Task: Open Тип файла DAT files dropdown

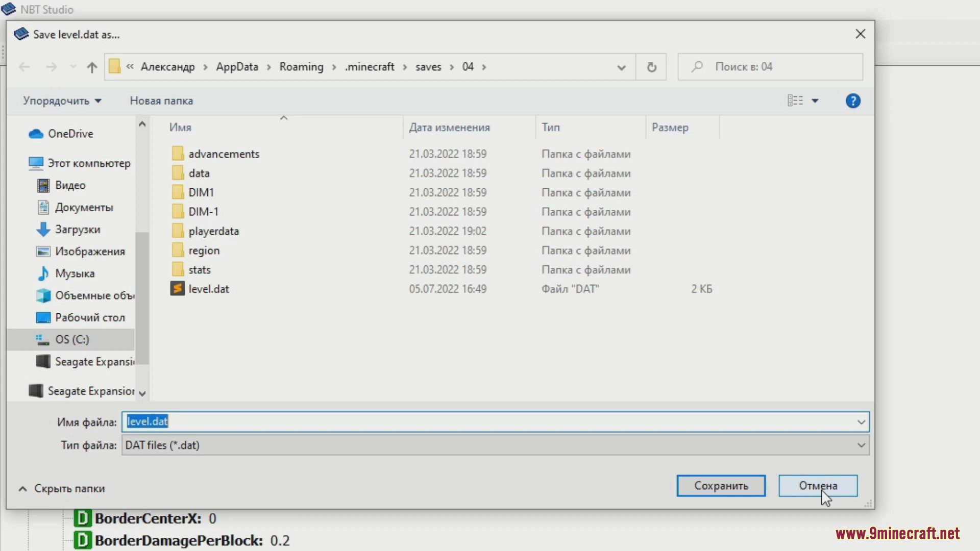Action: click(x=495, y=445)
